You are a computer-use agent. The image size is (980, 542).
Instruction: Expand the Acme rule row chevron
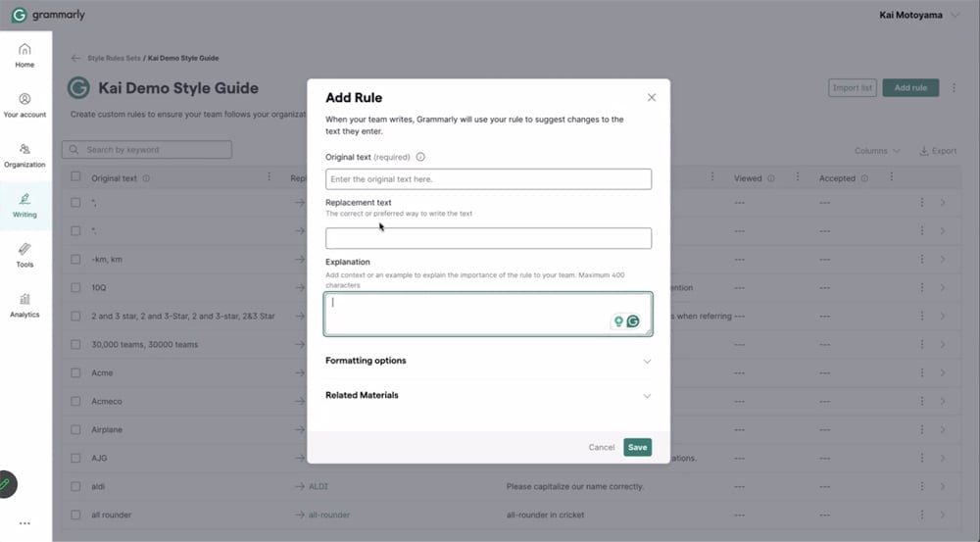pyautogui.click(x=943, y=372)
